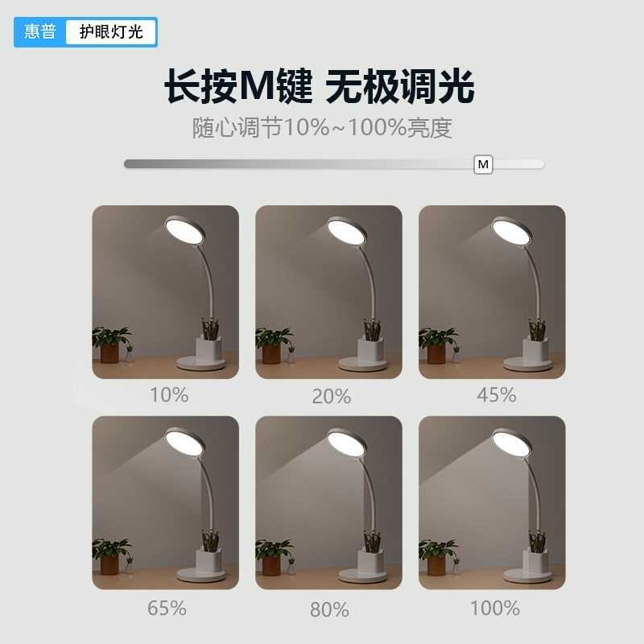Open the 100% brightness lamp thumbnail
Viewport: 644px width, 644px height.
click(x=492, y=502)
